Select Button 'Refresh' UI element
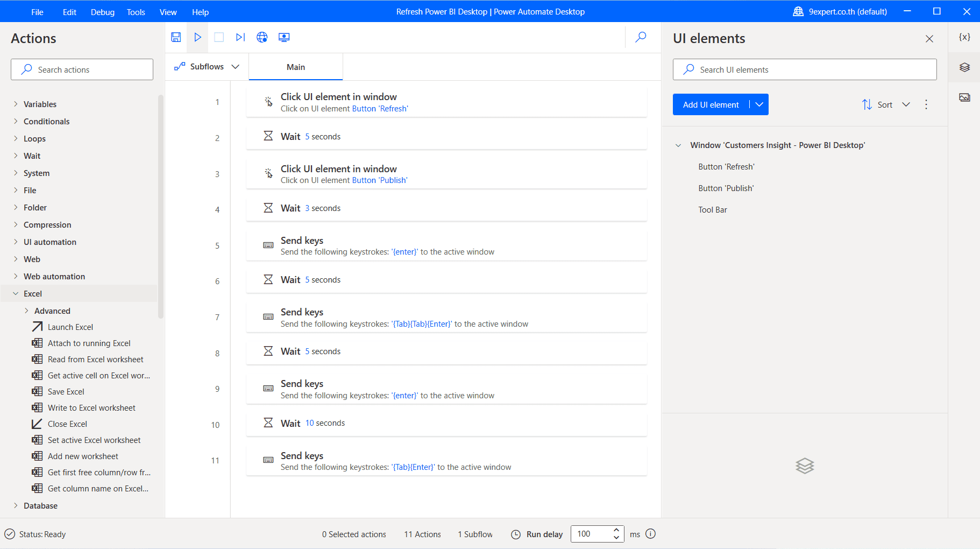Image resolution: width=980 pixels, height=549 pixels. (x=726, y=166)
